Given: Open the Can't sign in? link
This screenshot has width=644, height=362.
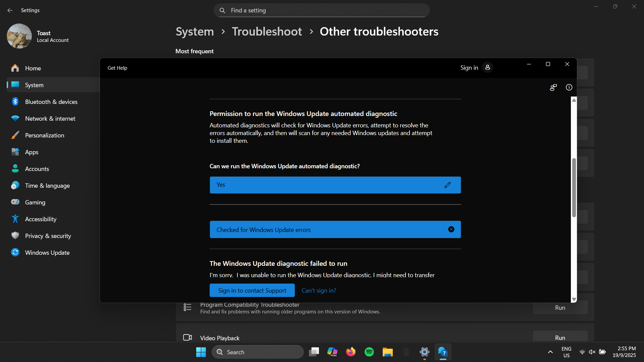Looking at the screenshot, I should [318, 290].
